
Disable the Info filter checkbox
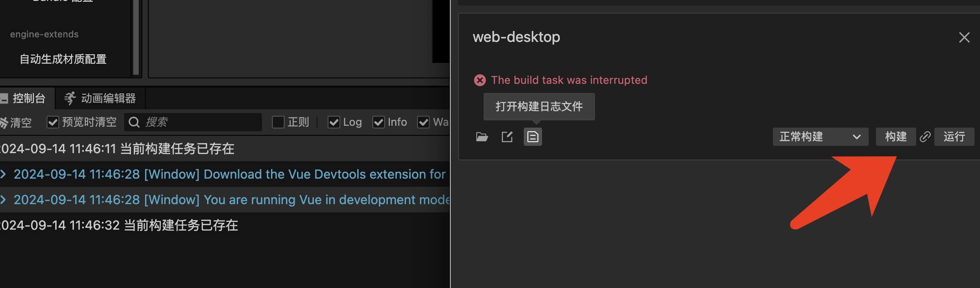pos(379,122)
